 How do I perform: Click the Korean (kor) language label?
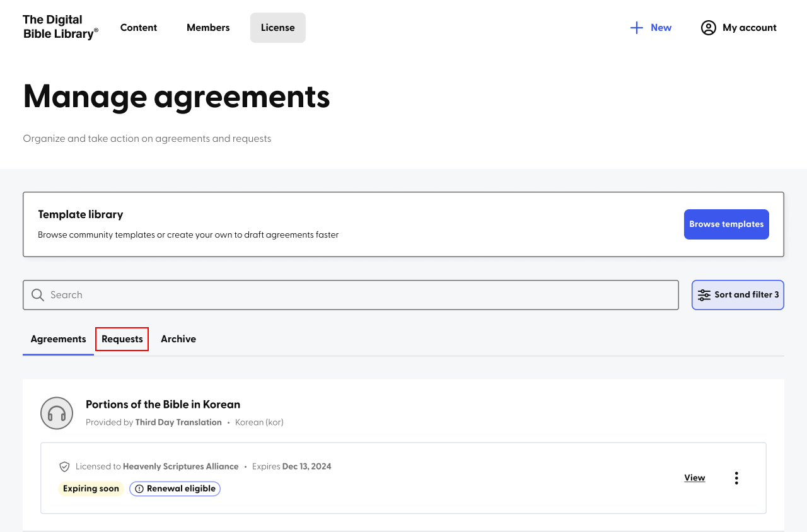point(259,422)
